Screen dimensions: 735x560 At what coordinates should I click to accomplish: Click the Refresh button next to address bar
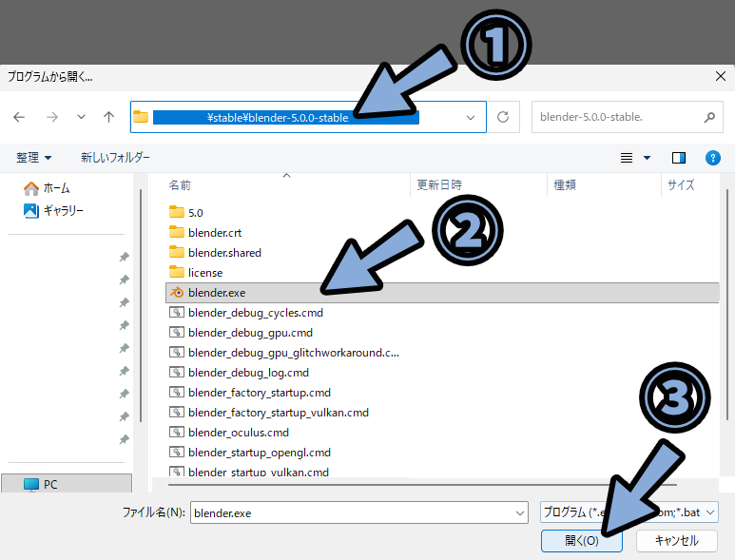pos(503,117)
